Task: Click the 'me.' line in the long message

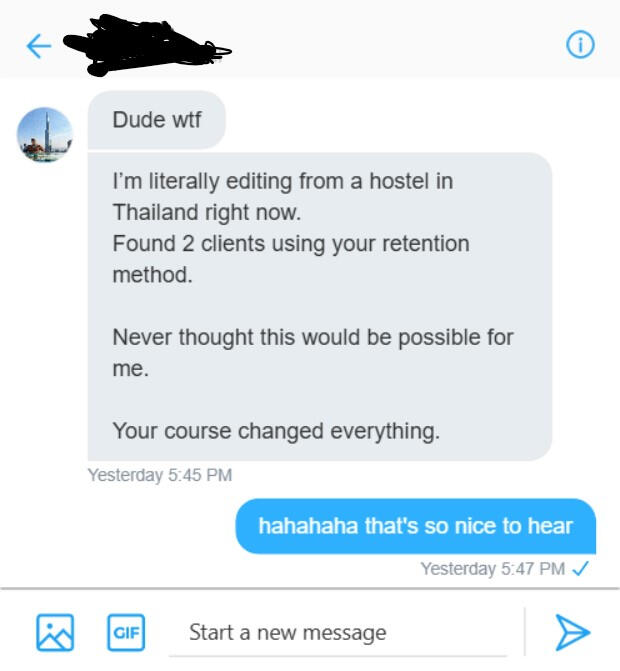Action: [131, 369]
